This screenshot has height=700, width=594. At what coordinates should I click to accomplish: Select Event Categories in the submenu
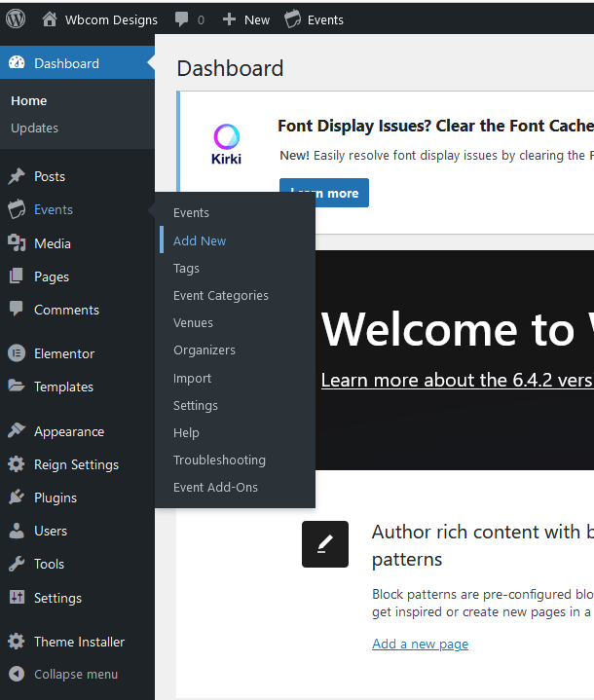click(221, 295)
